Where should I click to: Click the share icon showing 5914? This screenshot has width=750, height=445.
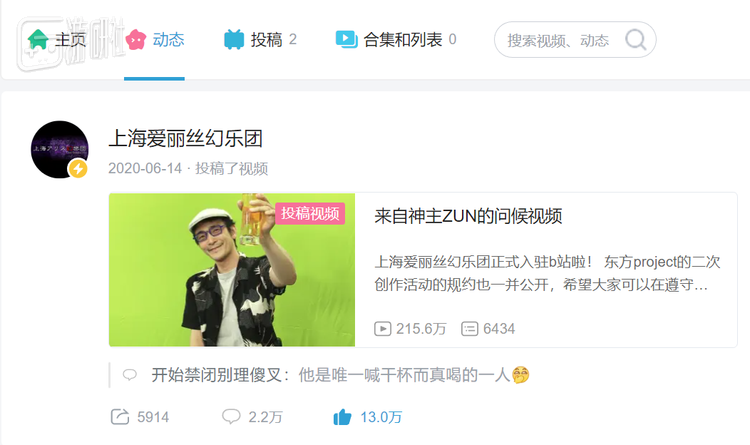point(120,417)
